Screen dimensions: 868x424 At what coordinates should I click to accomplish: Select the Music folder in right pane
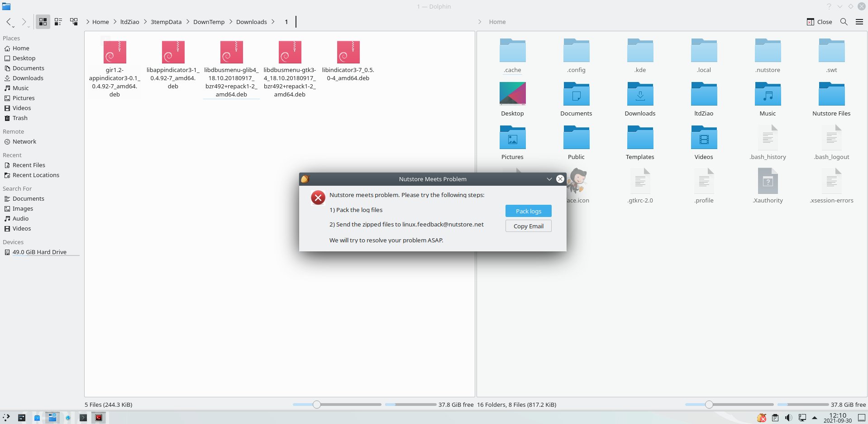coord(768,99)
